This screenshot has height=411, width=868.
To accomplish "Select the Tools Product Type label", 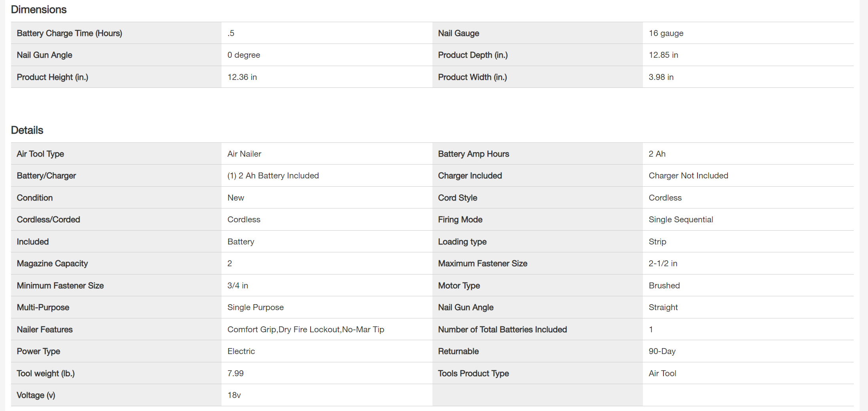I will coord(474,373).
